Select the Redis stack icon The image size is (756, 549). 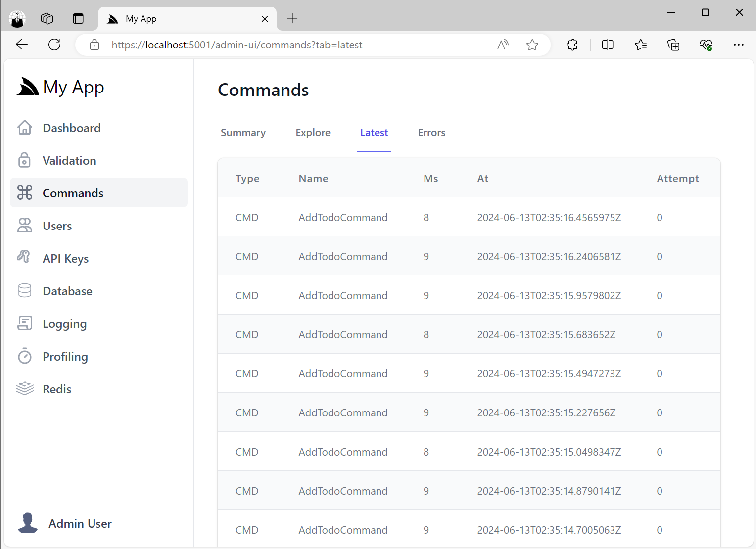pos(25,389)
